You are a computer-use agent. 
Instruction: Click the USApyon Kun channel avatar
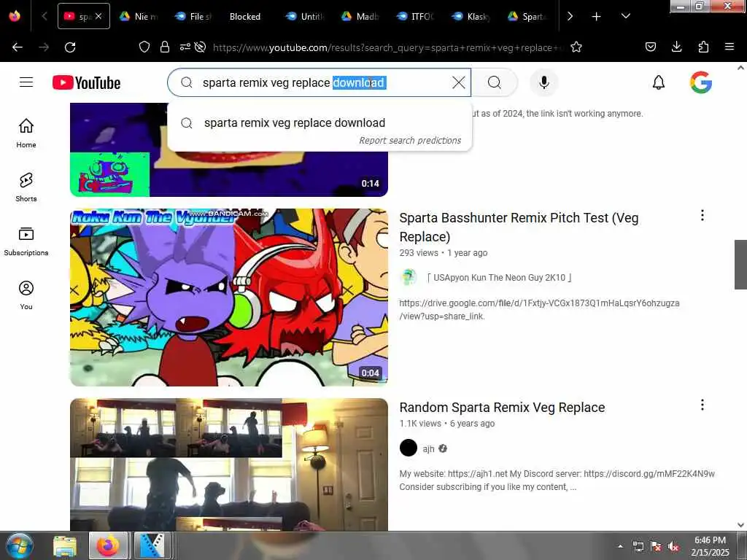[x=409, y=277]
